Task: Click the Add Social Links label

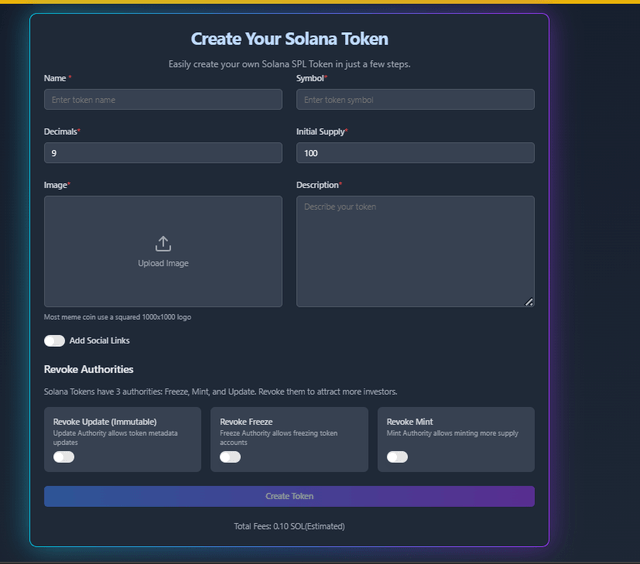Action: 100,341
